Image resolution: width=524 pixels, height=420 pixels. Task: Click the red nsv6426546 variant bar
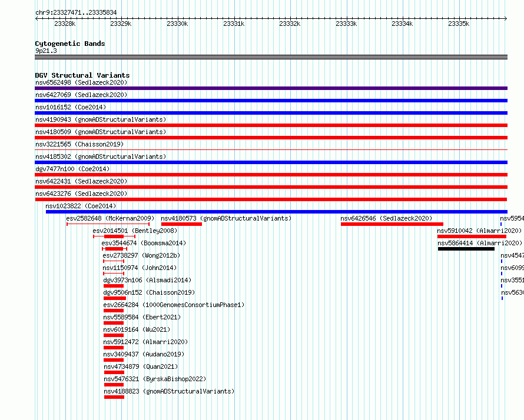(x=392, y=224)
